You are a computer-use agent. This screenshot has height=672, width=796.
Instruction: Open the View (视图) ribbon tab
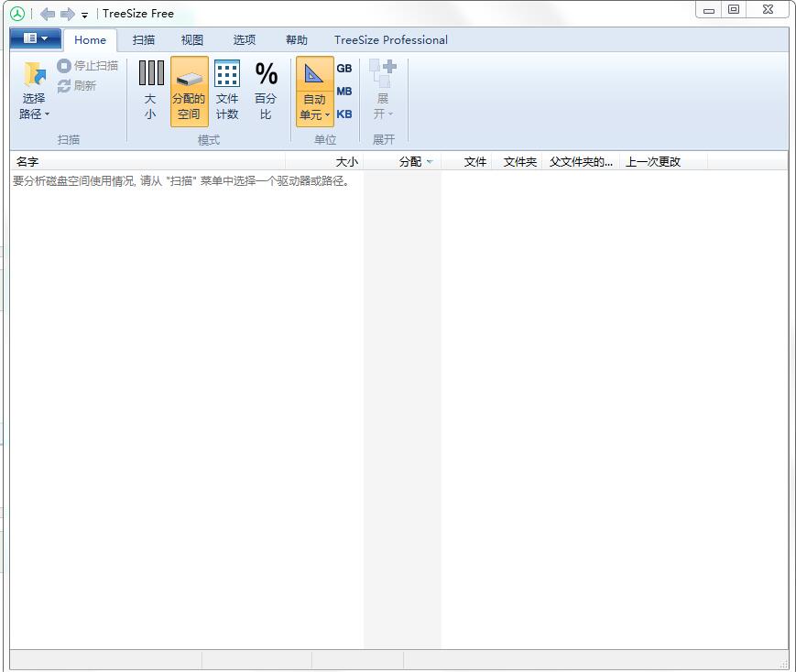[x=192, y=40]
